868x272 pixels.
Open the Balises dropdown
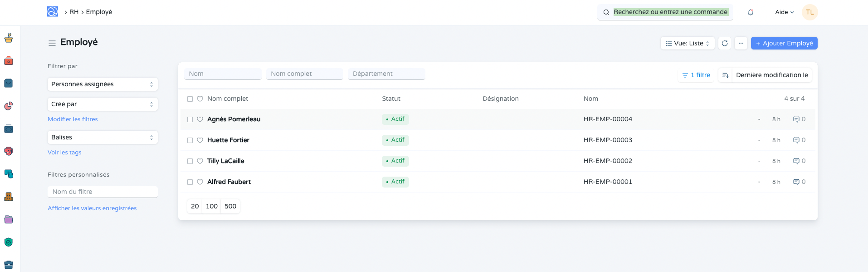tap(102, 137)
